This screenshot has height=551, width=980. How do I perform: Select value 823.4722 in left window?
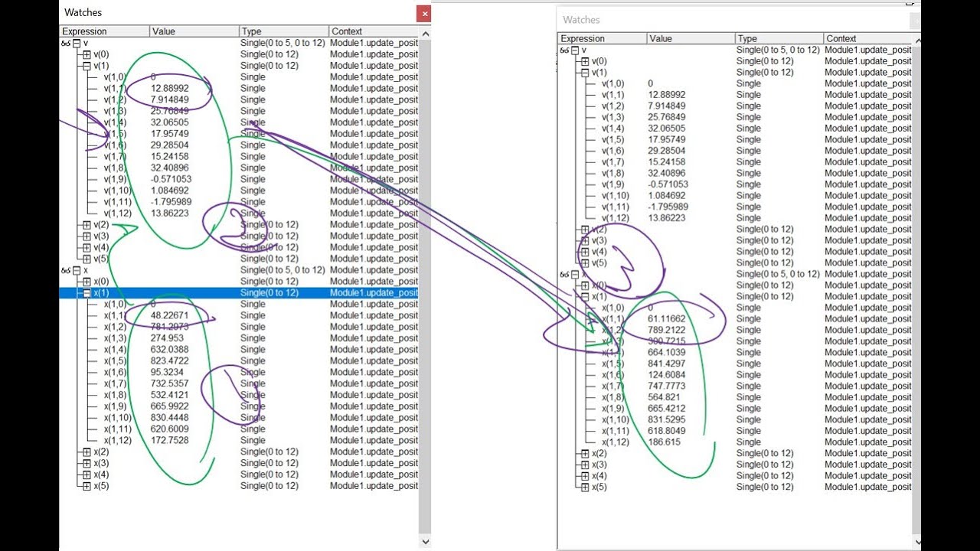pyautogui.click(x=170, y=361)
